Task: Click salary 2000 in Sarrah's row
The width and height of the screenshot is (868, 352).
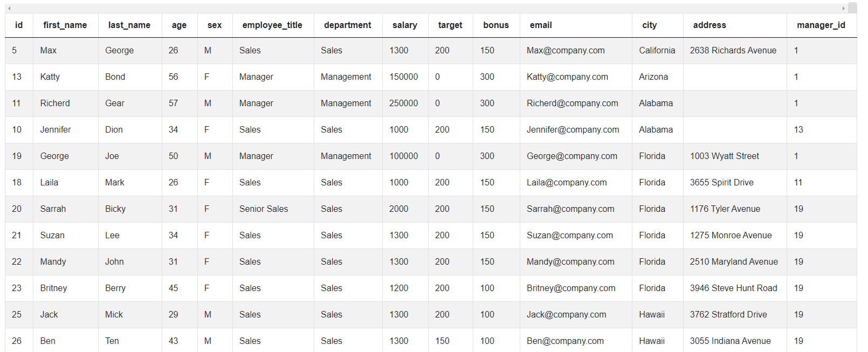Action: [405, 209]
